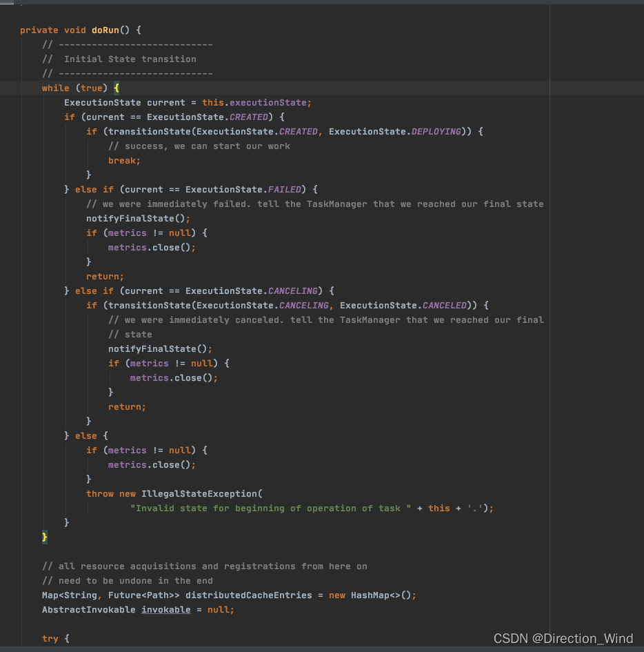Click the DEPLOYING enum constant

436,132
